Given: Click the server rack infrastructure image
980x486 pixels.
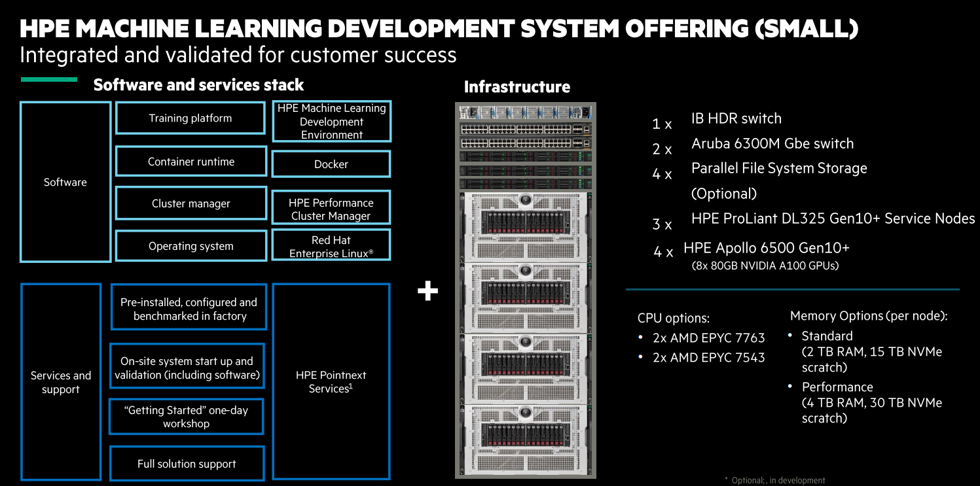Looking at the screenshot, I should pos(526,288).
